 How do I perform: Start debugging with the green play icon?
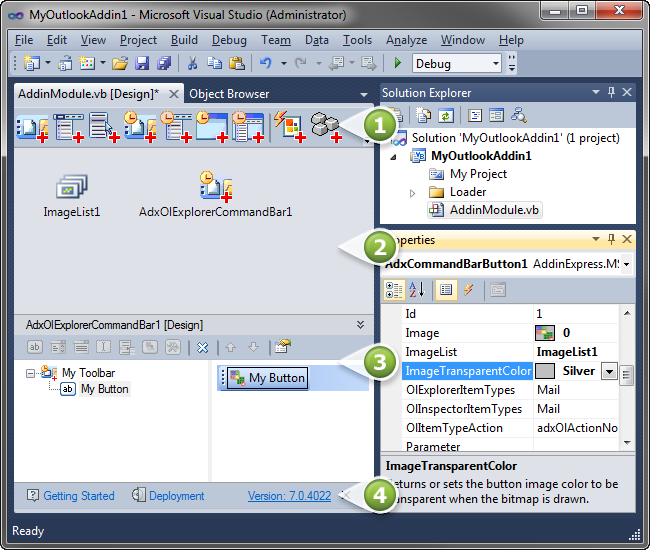click(x=398, y=63)
